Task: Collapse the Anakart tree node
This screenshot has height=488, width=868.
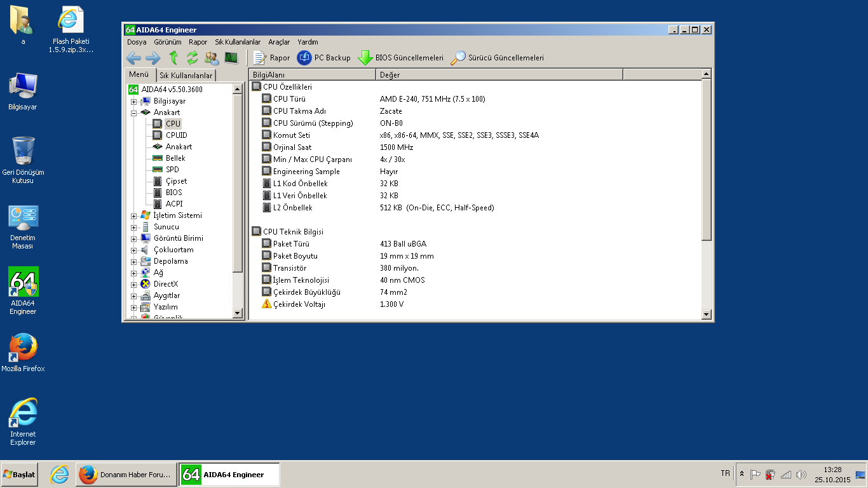Action: click(134, 113)
